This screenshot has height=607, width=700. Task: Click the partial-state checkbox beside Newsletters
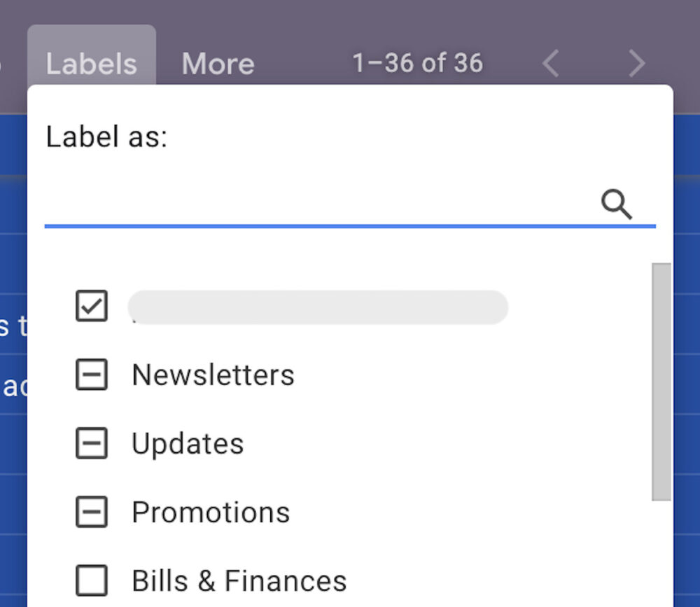(91, 375)
